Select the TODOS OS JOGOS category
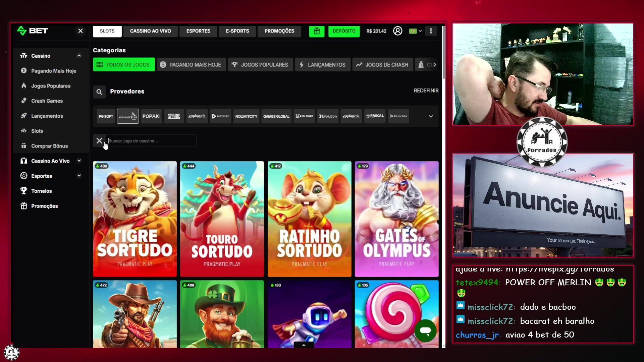The width and height of the screenshot is (644, 362). (124, 65)
